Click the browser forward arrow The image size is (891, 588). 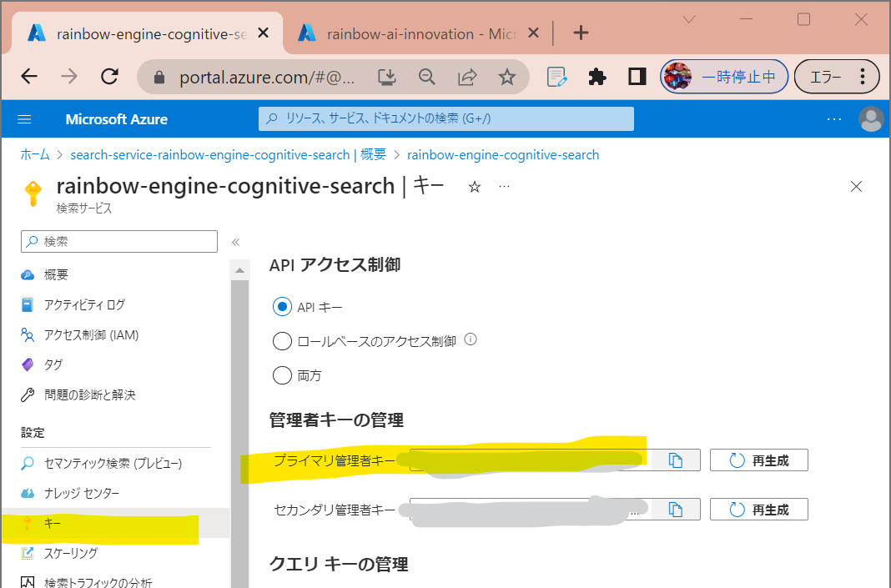point(68,76)
